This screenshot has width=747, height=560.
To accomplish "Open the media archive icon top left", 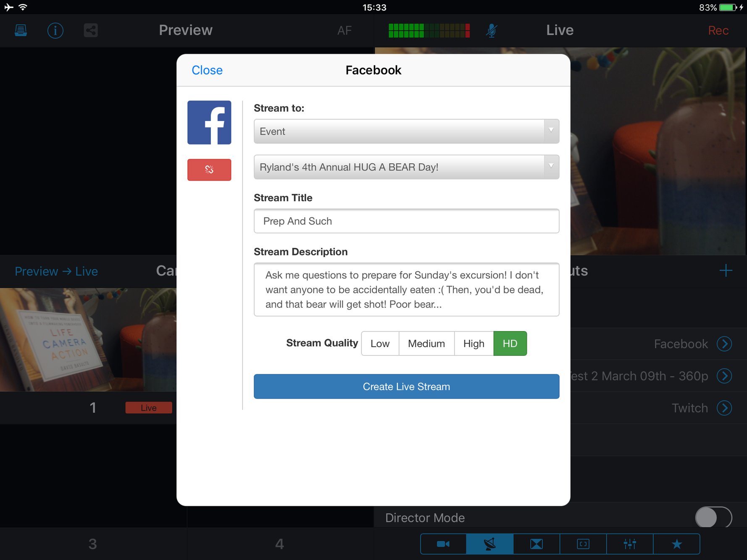I will [20, 30].
